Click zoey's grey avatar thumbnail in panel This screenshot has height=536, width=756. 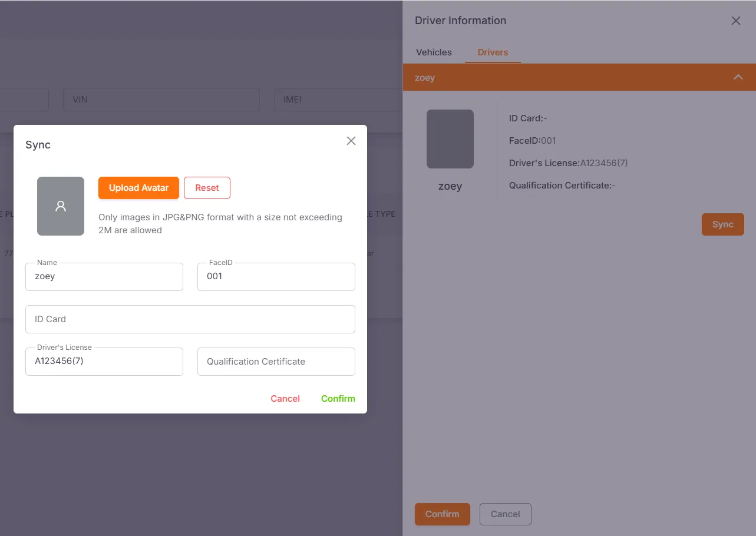point(450,139)
